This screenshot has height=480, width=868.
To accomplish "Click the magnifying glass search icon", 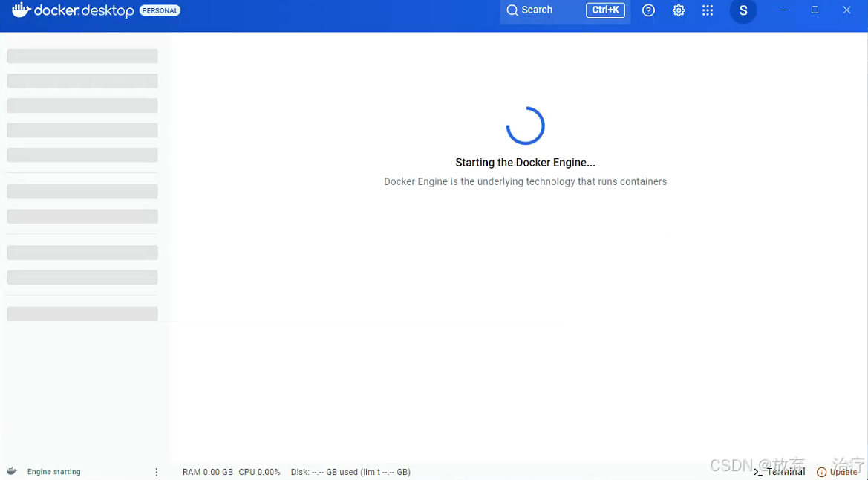I will point(512,10).
